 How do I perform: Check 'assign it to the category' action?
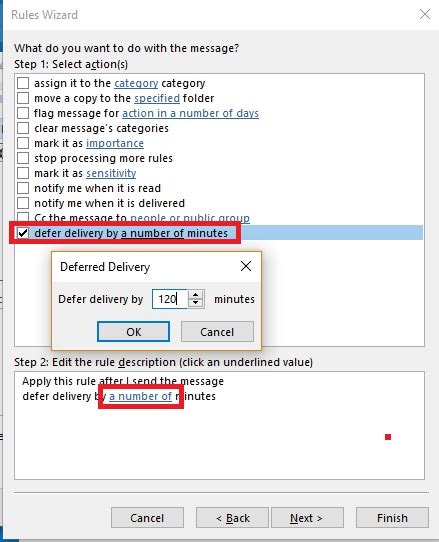pyautogui.click(x=23, y=83)
